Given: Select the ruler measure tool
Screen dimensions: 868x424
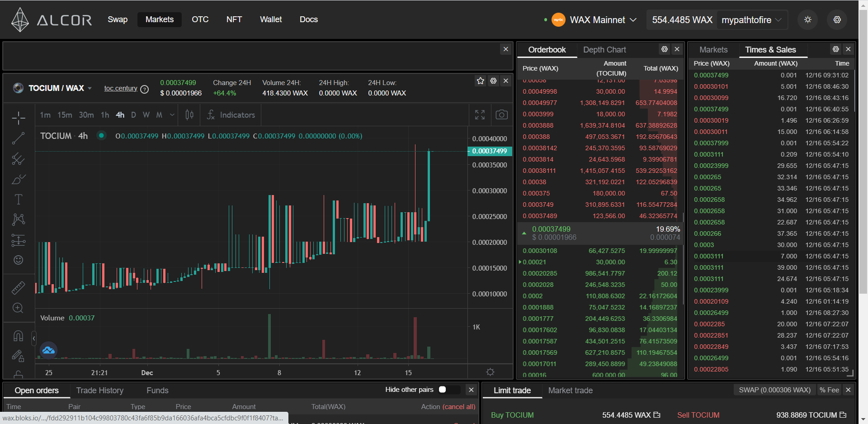Looking at the screenshot, I should coord(19,288).
